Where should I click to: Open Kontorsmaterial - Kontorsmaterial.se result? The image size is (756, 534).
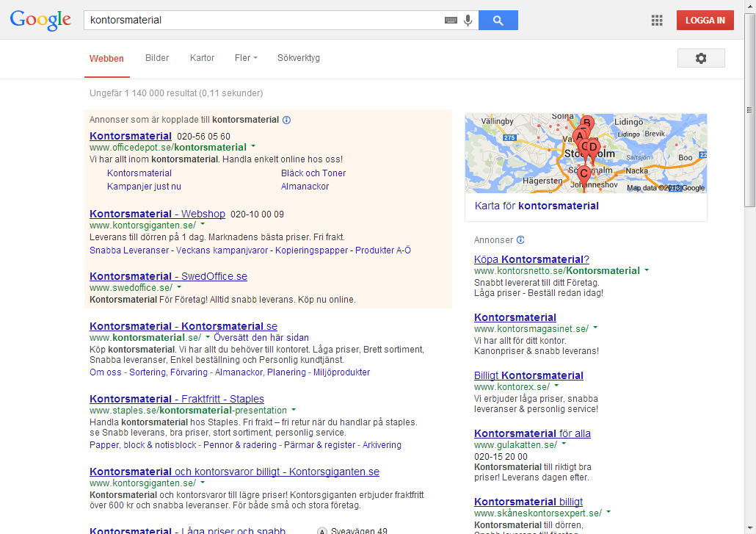(x=183, y=327)
